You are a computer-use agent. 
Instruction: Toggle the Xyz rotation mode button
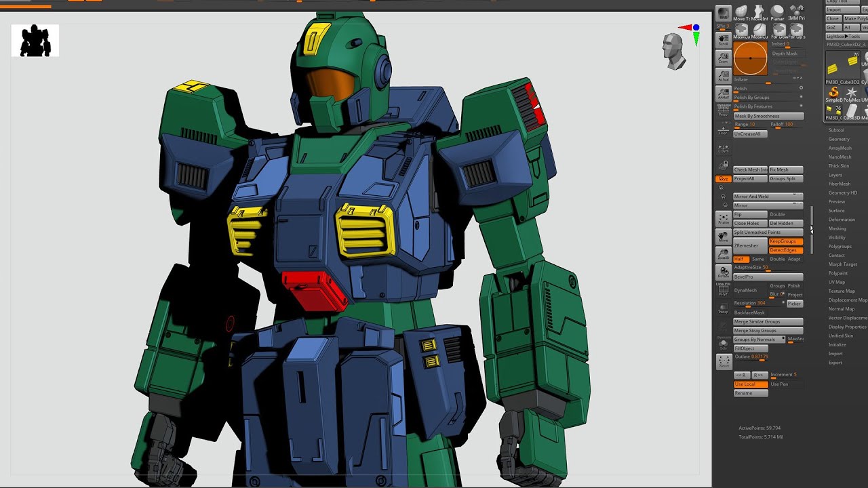(x=724, y=179)
